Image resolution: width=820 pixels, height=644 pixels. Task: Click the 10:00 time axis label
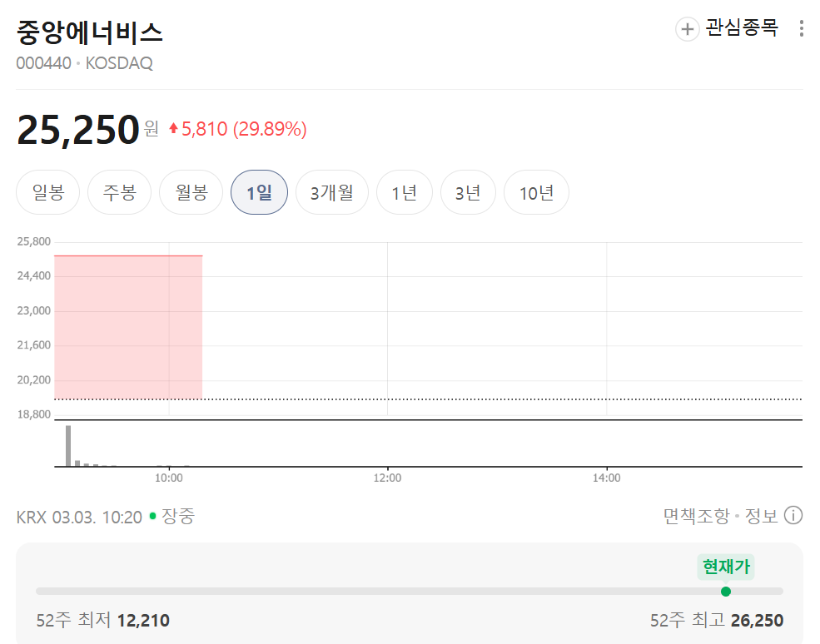tap(169, 478)
